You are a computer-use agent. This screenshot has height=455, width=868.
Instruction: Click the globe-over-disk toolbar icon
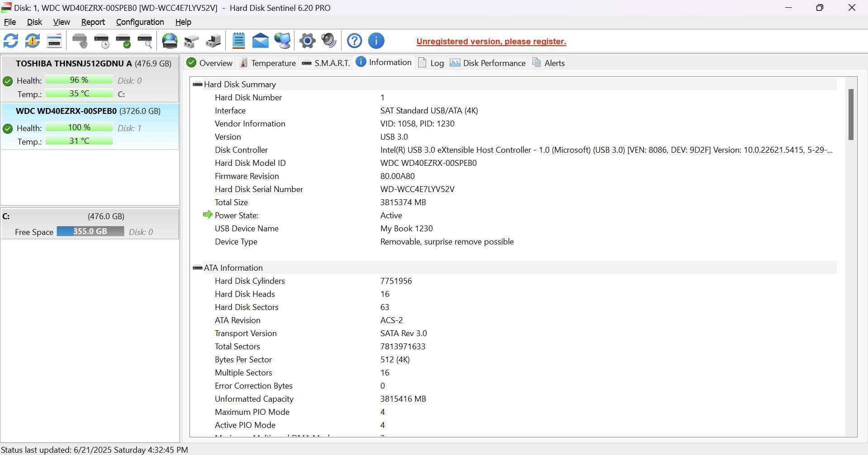pos(170,41)
